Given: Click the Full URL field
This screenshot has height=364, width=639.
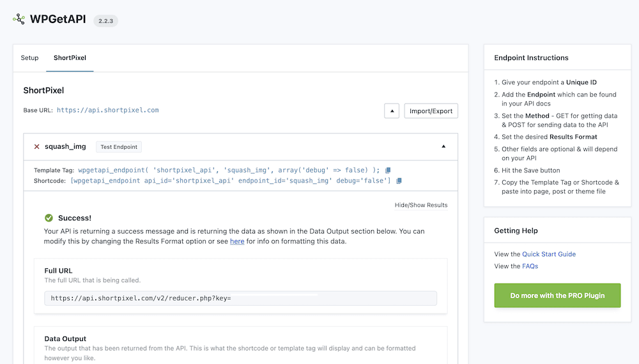Looking at the screenshot, I should 240,298.
